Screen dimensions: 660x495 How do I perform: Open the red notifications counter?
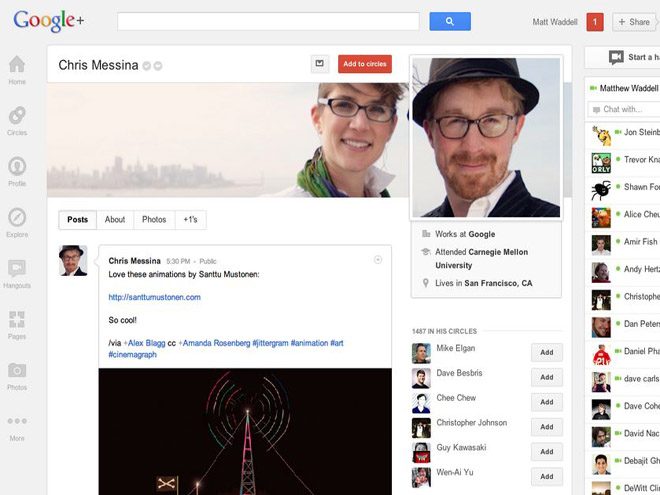pyautogui.click(x=594, y=22)
